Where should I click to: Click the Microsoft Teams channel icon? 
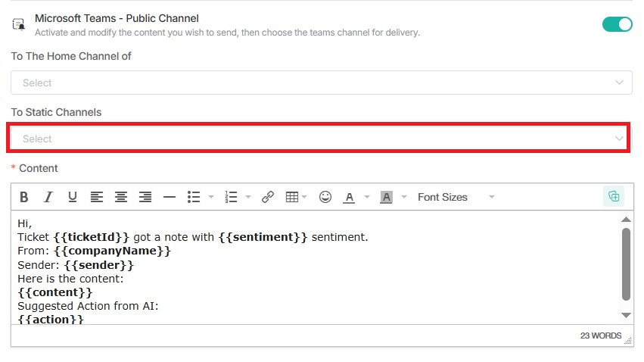click(x=18, y=25)
